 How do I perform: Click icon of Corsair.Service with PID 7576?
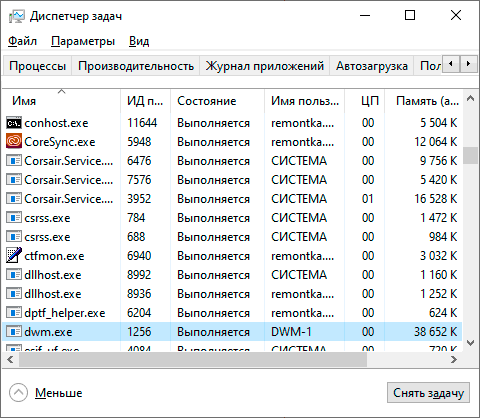click(x=14, y=180)
